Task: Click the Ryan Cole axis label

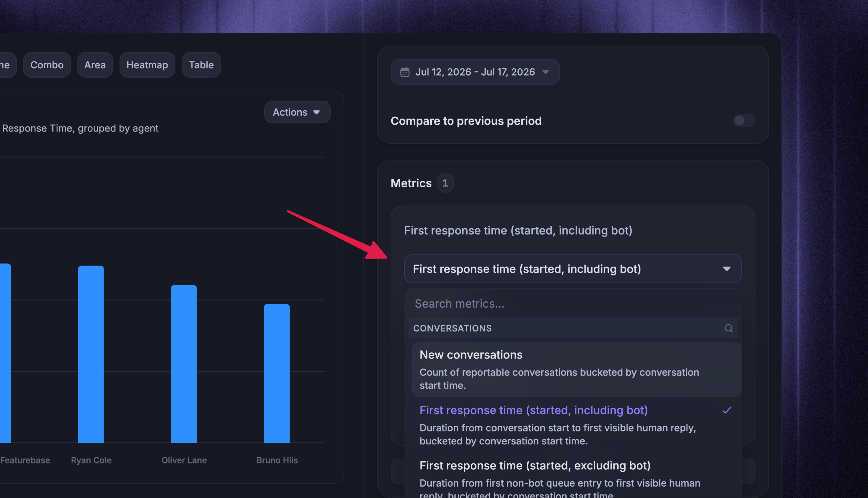Action: [x=91, y=460]
